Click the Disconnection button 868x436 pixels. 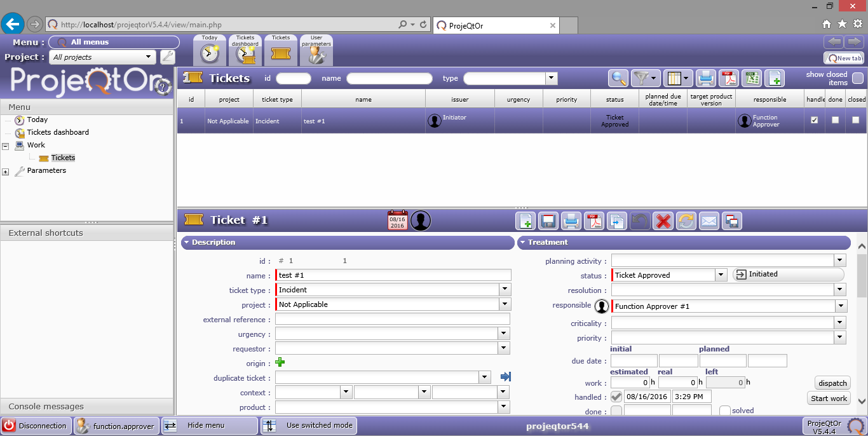pyautogui.click(x=36, y=426)
